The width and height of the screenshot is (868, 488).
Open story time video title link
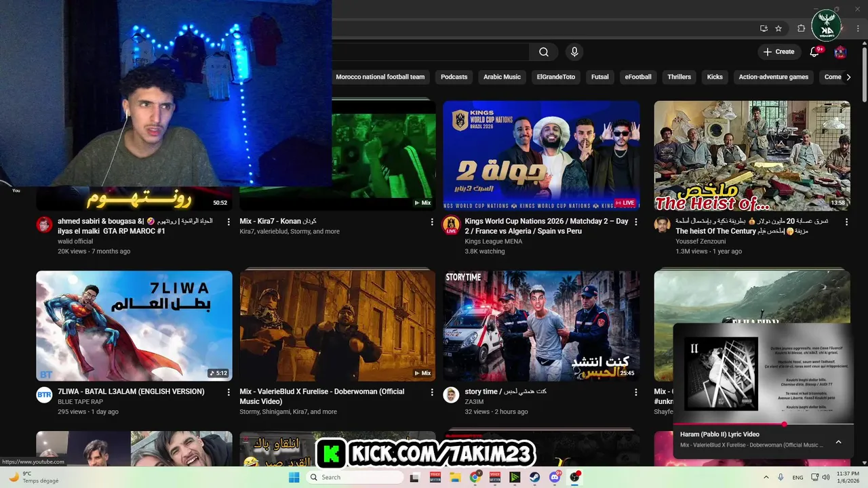pyautogui.click(x=505, y=392)
